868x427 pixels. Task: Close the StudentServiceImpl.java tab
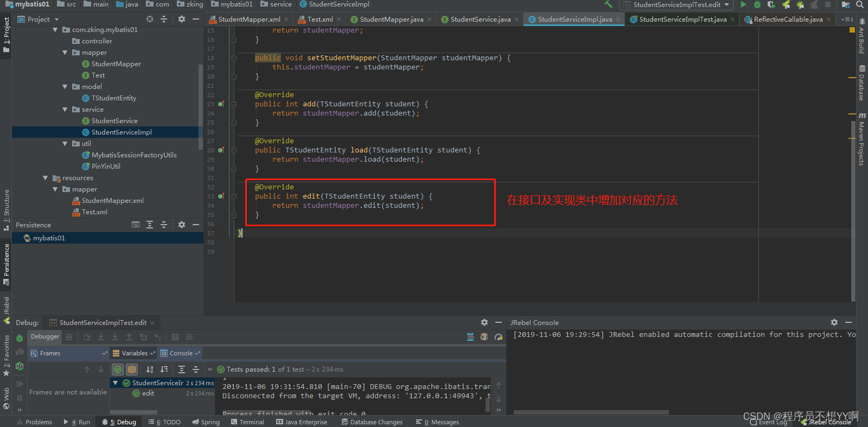point(618,20)
